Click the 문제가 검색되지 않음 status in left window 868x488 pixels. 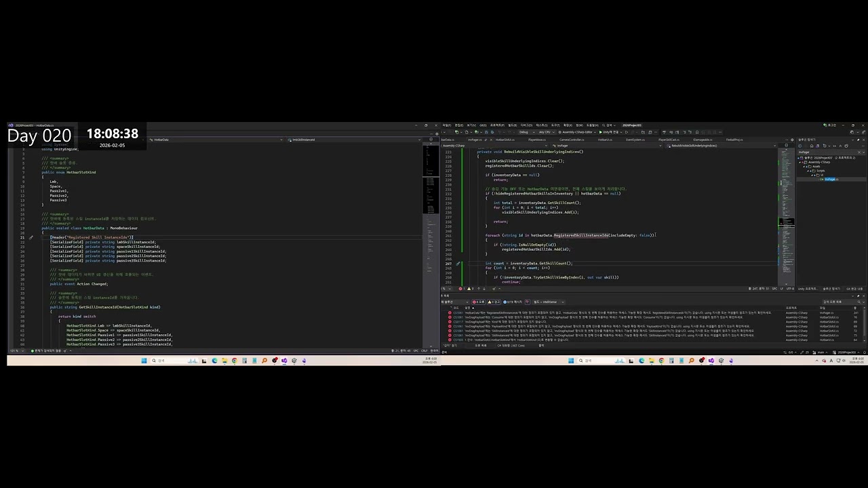click(x=47, y=350)
